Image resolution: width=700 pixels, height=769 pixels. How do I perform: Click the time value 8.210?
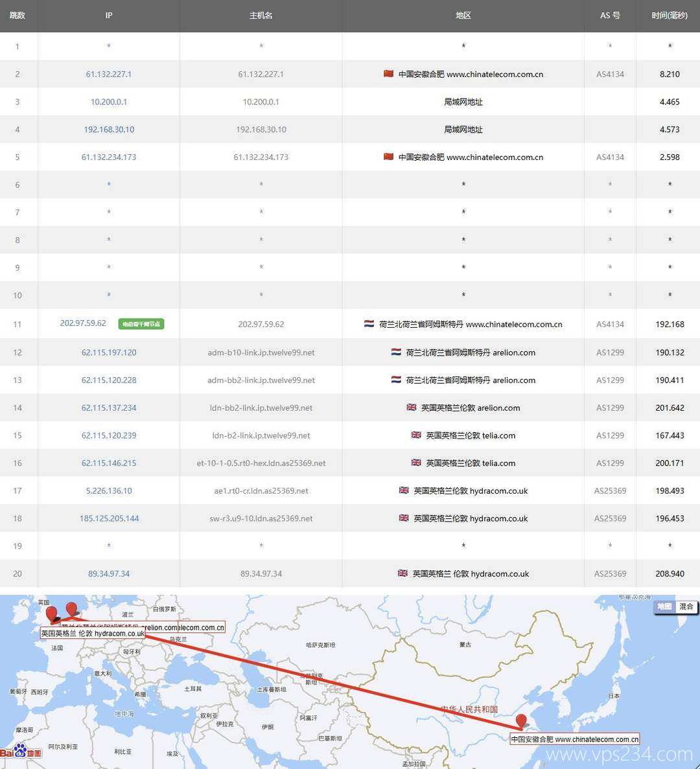(x=670, y=74)
